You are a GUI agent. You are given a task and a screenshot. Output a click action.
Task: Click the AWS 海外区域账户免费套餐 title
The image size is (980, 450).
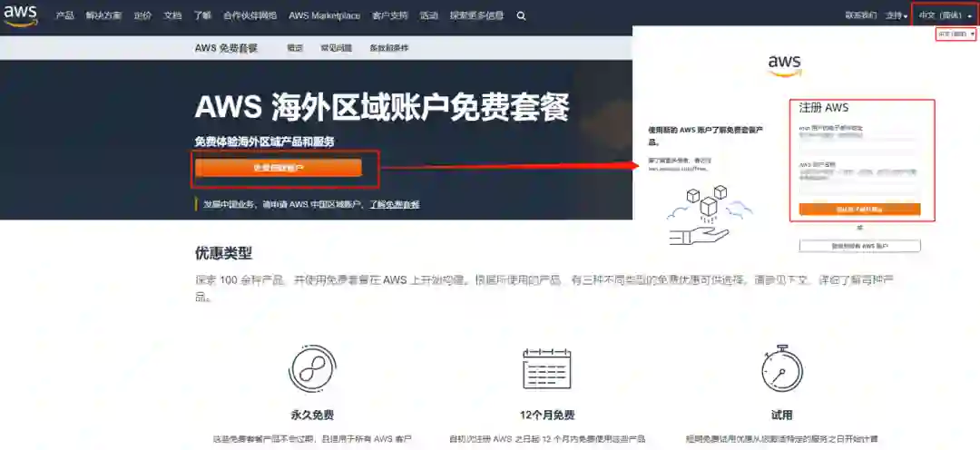coord(382,107)
